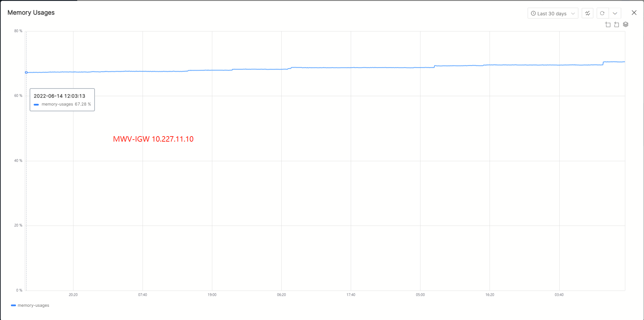
Task: Click the zigzag line-chart compare icon button
Action: [588, 13]
